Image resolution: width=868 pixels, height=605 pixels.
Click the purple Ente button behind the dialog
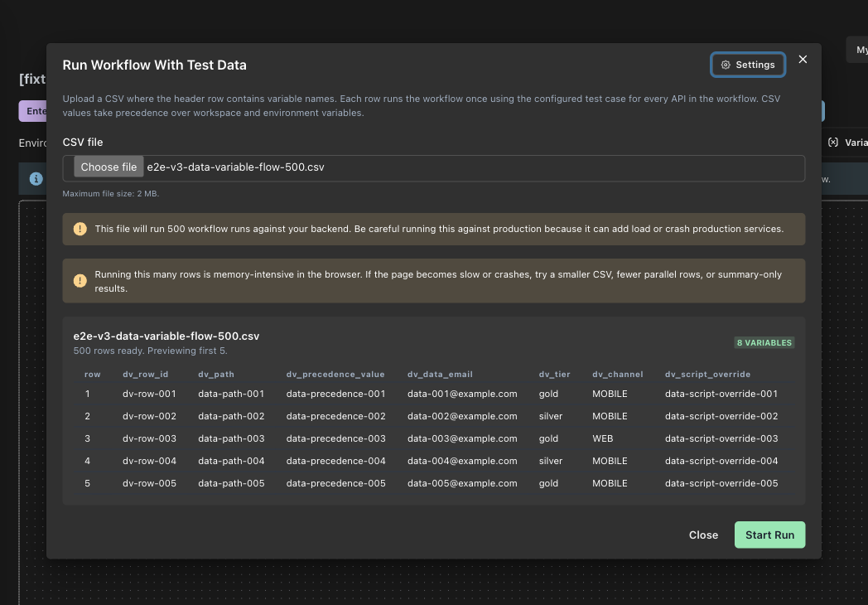point(32,111)
